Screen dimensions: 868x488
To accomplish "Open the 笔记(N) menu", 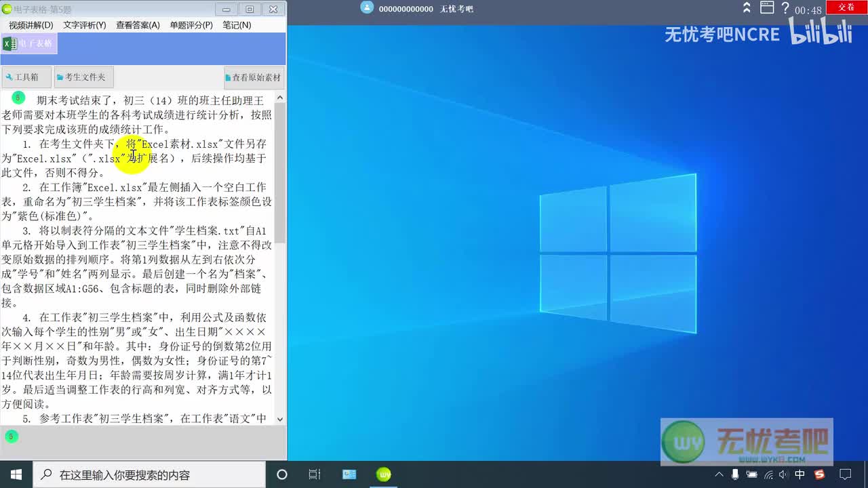I will (x=237, y=25).
